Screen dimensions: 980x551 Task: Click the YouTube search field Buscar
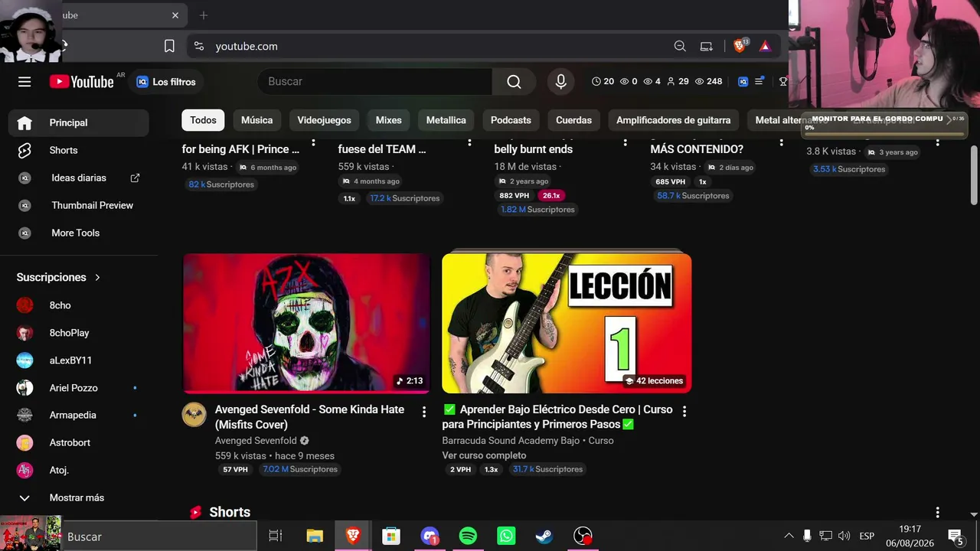pos(375,82)
